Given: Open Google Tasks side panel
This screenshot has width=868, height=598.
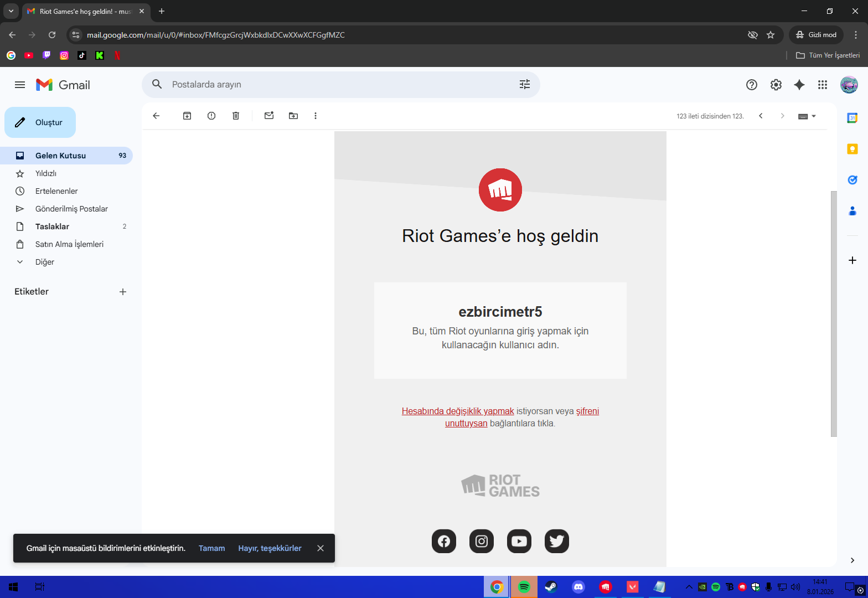Looking at the screenshot, I should point(852,180).
